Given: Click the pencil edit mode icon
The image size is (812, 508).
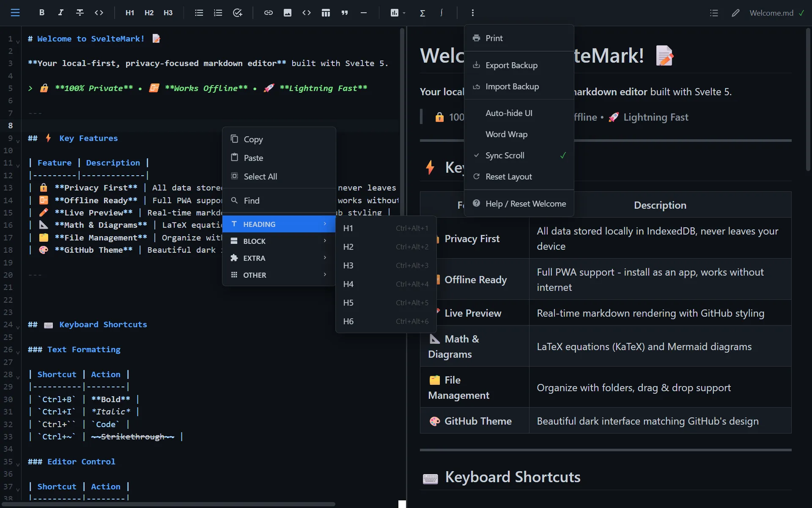Looking at the screenshot, I should tap(735, 13).
